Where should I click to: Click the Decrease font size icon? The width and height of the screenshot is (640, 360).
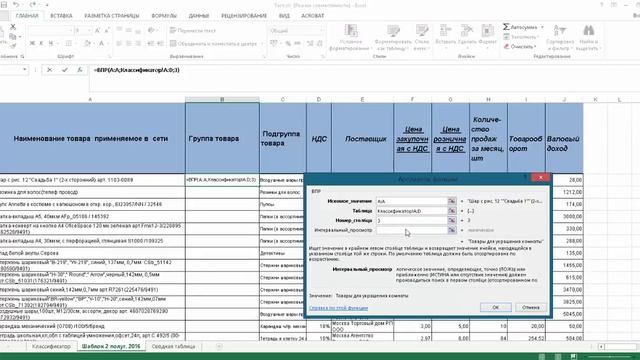click(107, 31)
